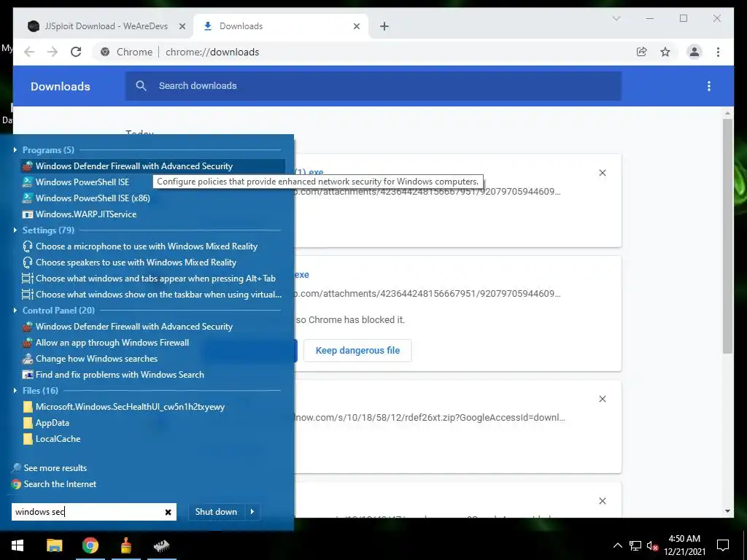
Task: Click the Settings (79) header link
Action: click(48, 230)
